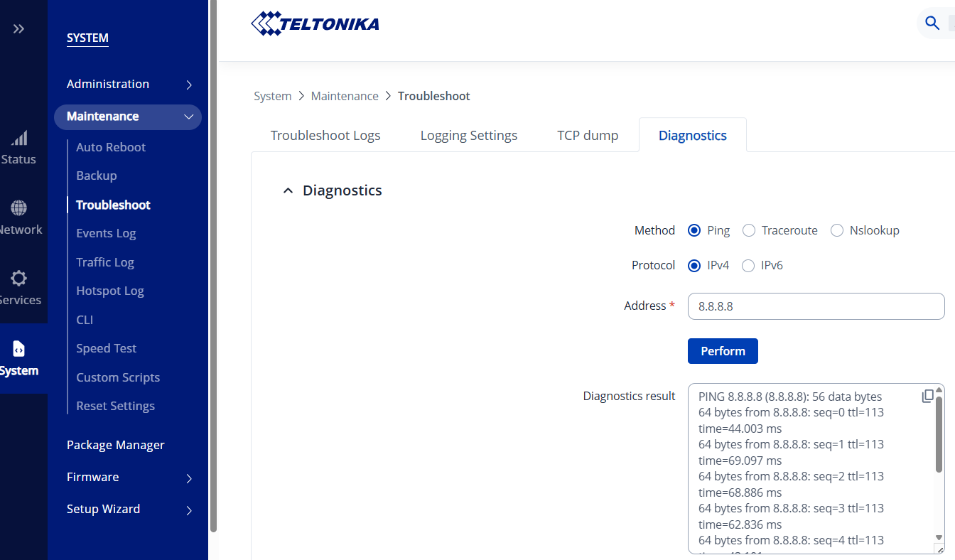Collapse the Diagnostics section chevron
The width and height of the screenshot is (955, 560).
coord(288,190)
